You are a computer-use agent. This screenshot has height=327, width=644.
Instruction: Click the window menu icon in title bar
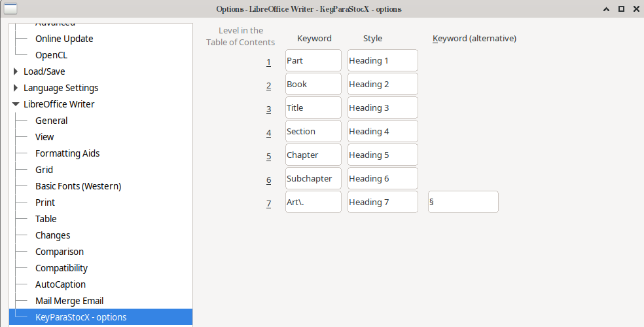(x=10, y=9)
